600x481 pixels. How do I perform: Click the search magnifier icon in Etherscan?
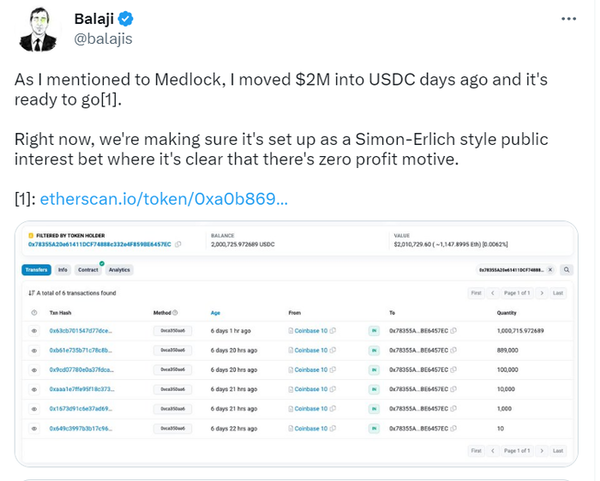(567, 270)
